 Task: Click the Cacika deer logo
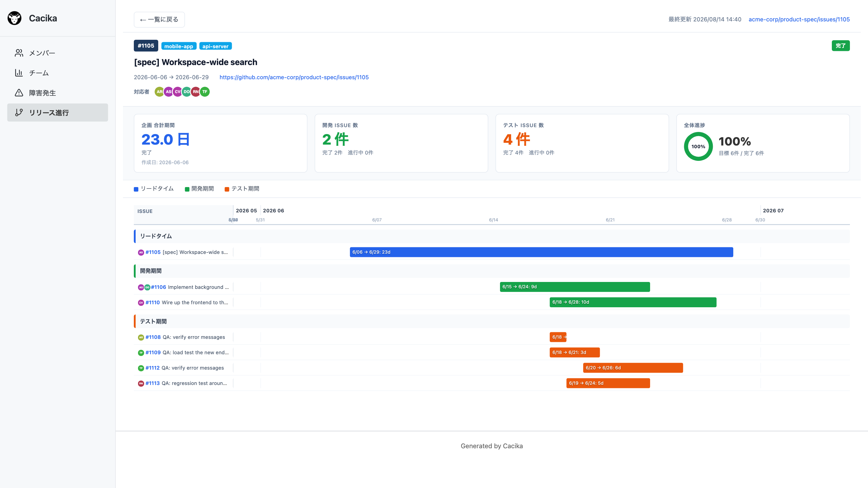[14, 18]
